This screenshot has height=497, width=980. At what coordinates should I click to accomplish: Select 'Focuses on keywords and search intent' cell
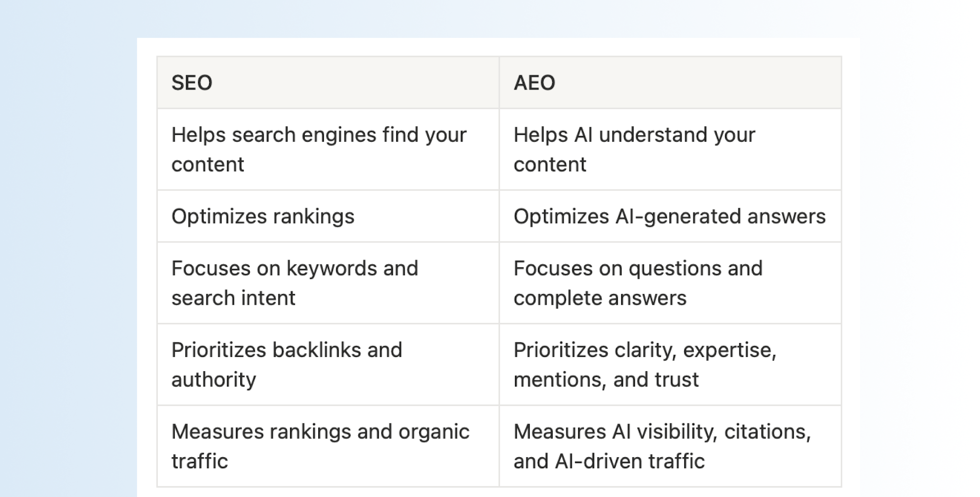coord(328,283)
